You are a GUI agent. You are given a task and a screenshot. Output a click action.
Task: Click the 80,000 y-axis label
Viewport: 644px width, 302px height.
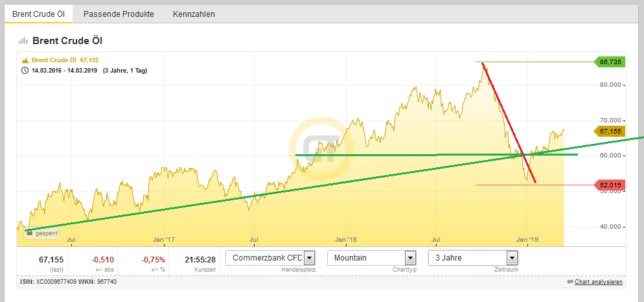(610, 86)
